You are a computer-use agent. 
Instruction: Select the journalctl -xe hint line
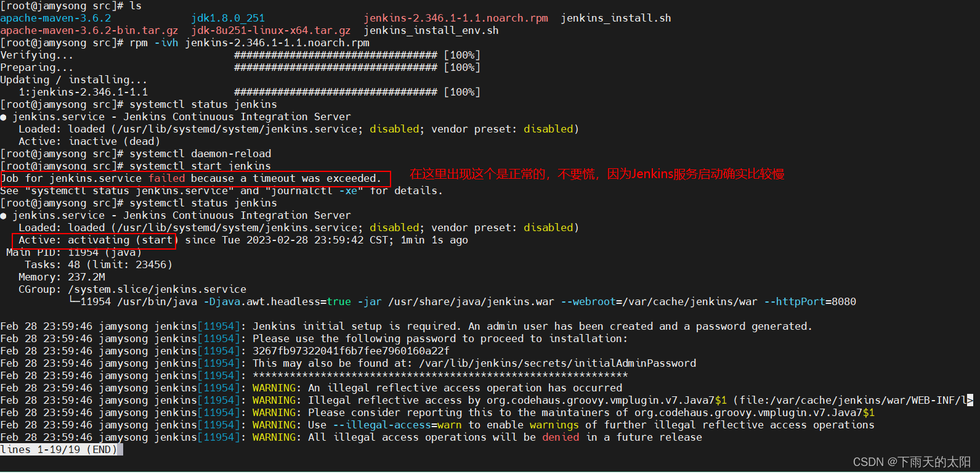point(222,191)
